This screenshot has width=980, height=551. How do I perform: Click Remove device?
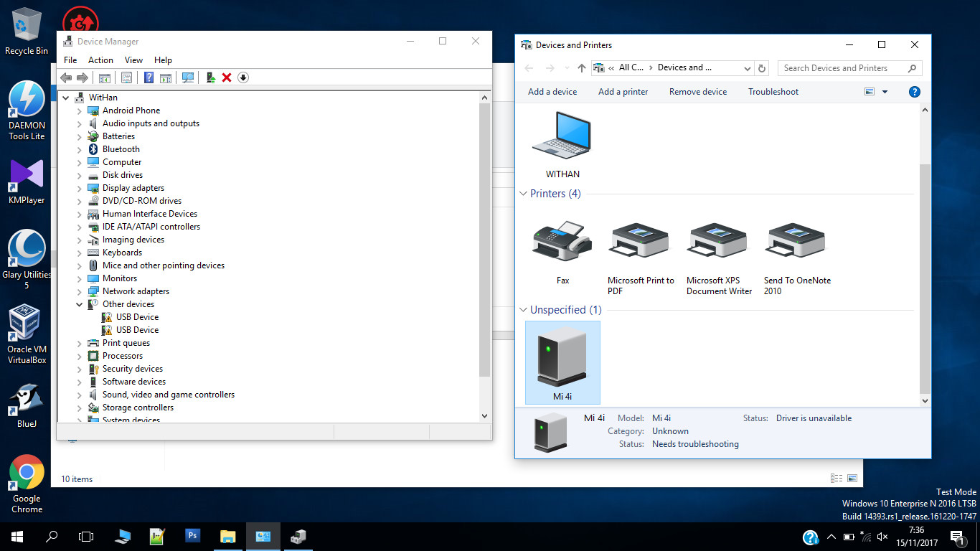coord(698,92)
